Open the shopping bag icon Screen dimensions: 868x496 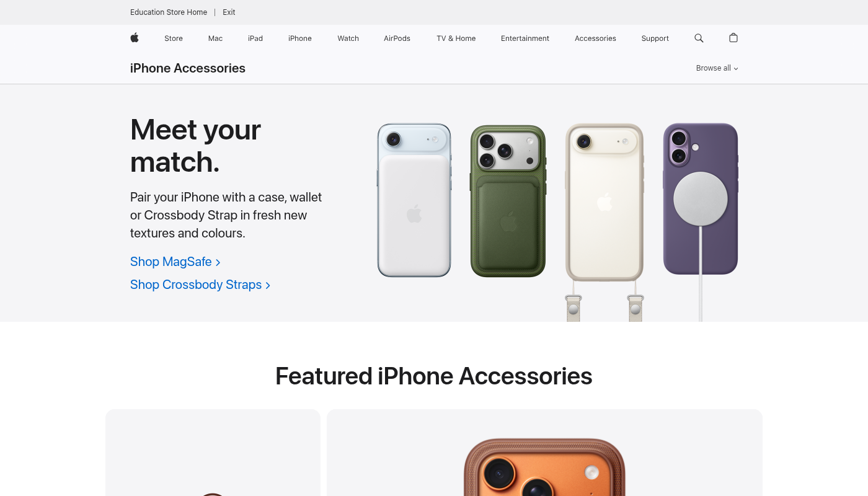pyautogui.click(x=733, y=38)
